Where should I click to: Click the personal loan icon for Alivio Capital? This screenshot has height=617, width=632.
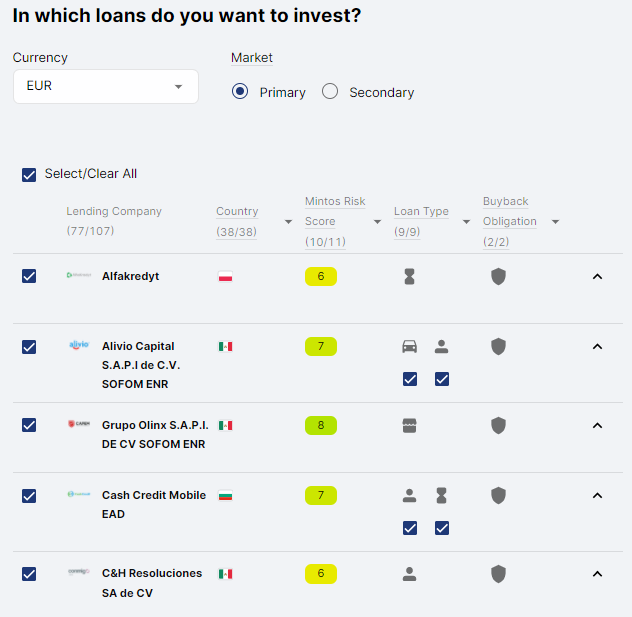[x=441, y=347]
